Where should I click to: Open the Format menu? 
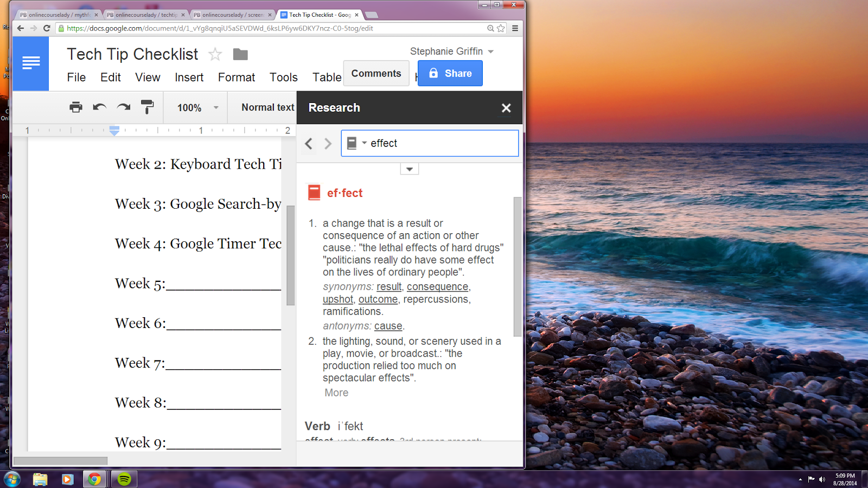237,78
